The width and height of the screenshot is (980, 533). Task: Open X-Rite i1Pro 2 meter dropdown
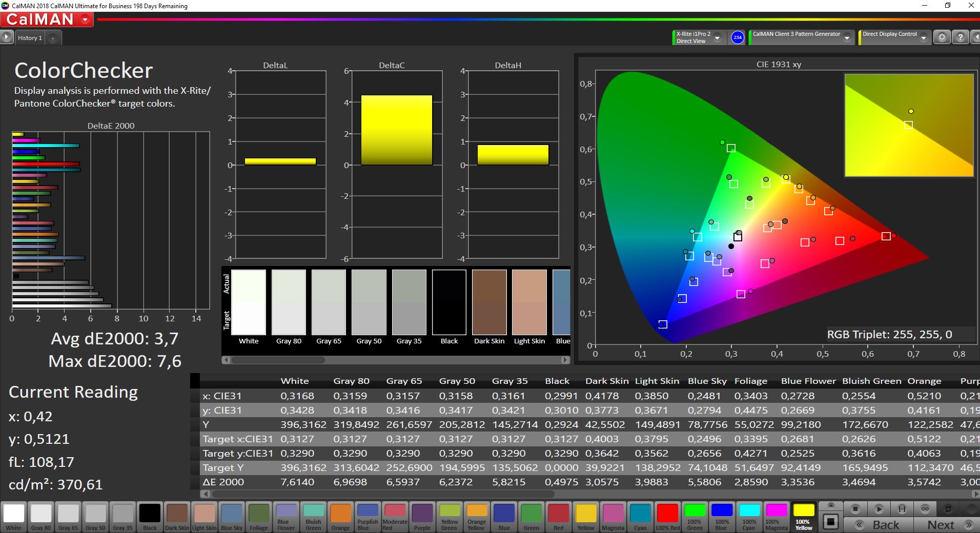click(x=717, y=38)
